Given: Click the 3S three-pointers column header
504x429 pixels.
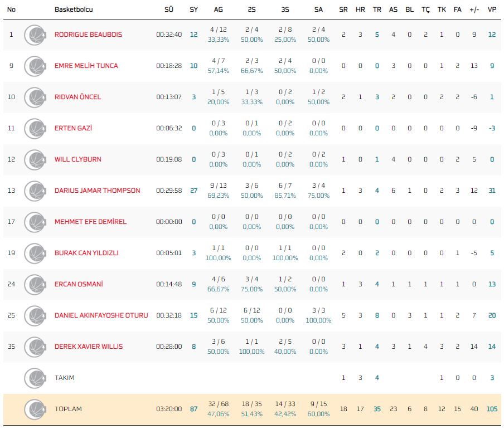Looking at the screenshot, I should coord(285,9).
